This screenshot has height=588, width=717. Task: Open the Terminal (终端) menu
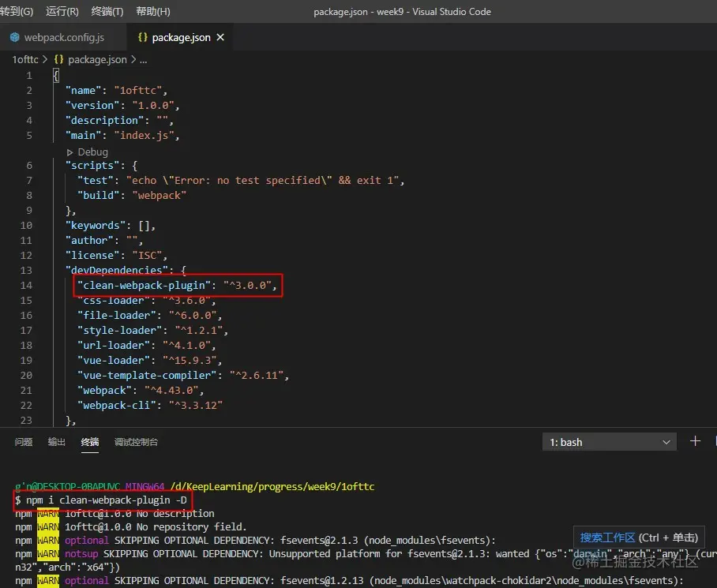(107, 11)
